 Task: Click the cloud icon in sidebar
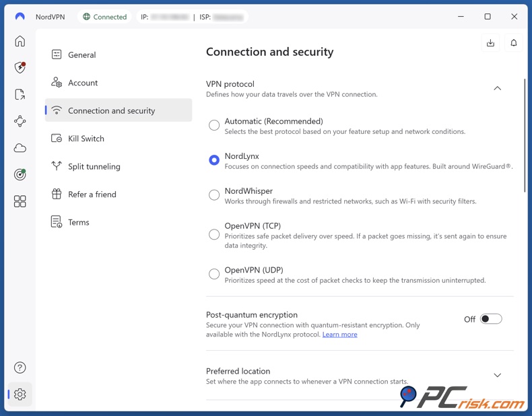[20, 148]
